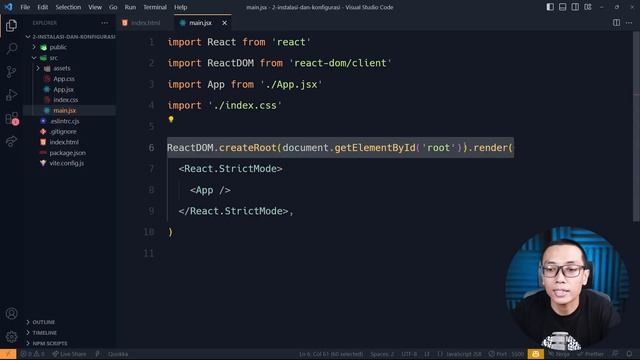Change indentation via Spaces: 2
The height and width of the screenshot is (360, 640).
382,354
